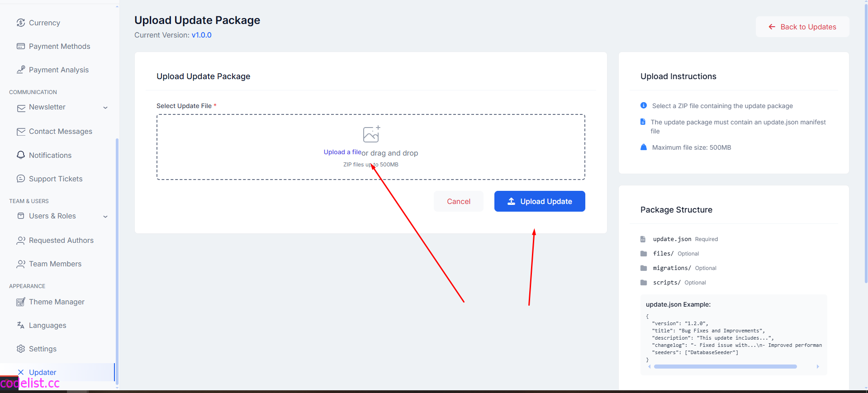Screen dimensions: 868x393
Task: Click the Upload a file link
Action: tap(342, 152)
